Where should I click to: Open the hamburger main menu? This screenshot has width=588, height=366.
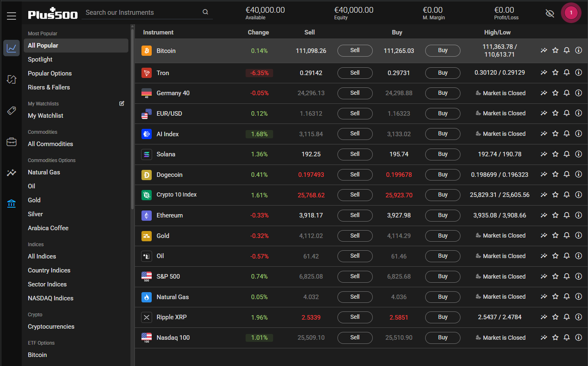tap(11, 16)
